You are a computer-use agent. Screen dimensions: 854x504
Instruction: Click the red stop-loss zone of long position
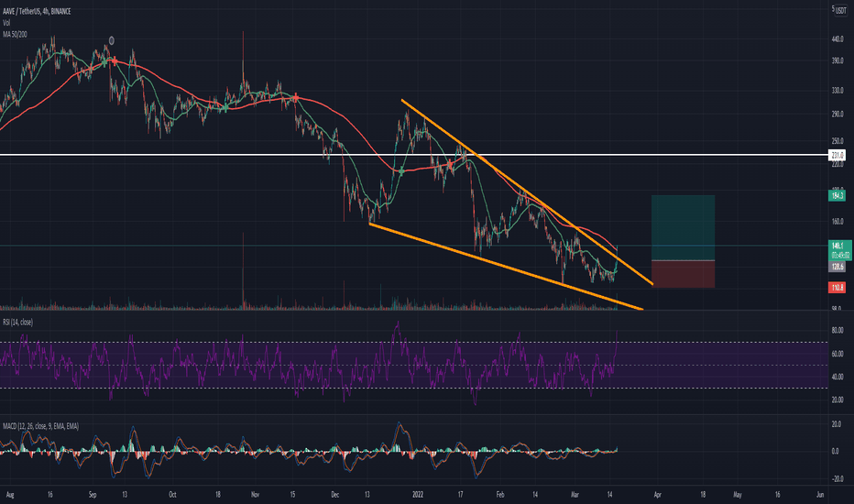pos(683,274)
